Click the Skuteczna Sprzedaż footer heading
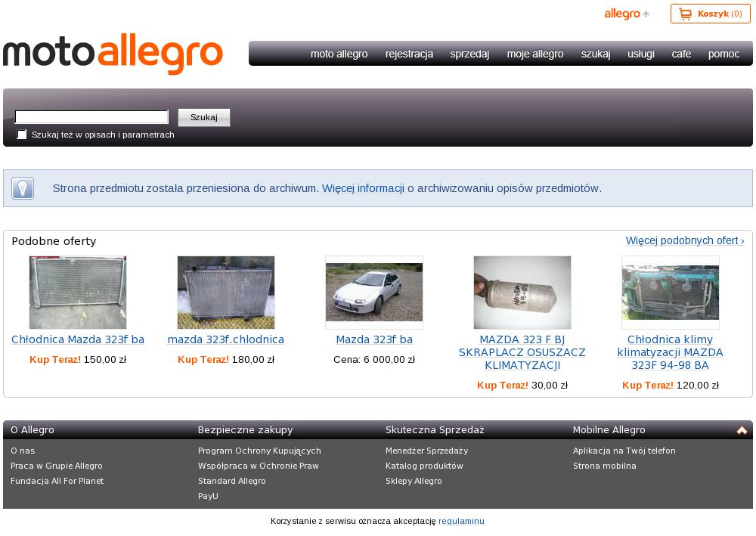This screenshot has height=536, width=756. 435,430
